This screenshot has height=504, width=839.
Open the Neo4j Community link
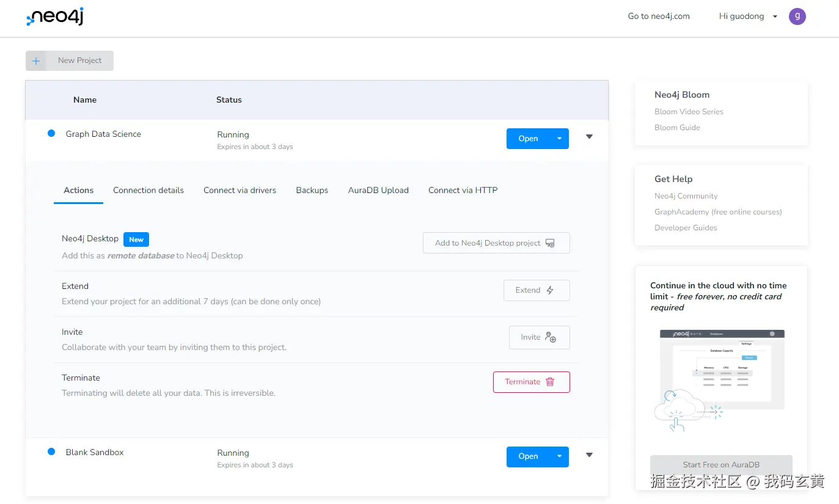[x=686, y=196]
